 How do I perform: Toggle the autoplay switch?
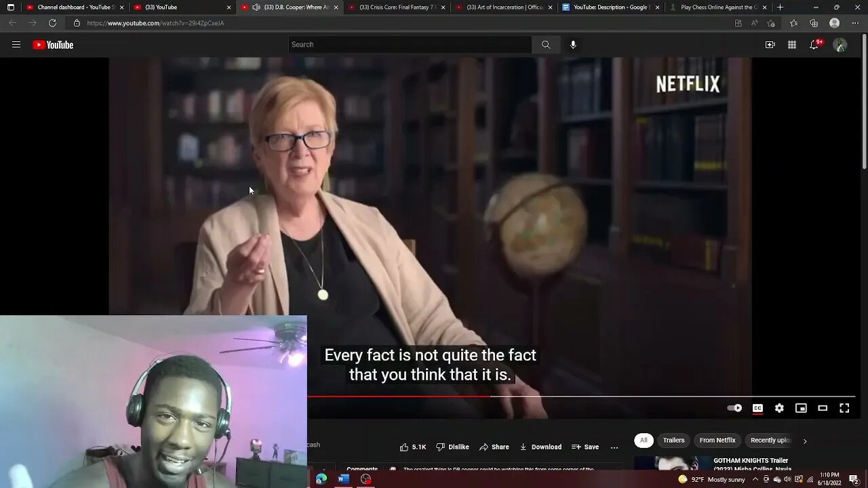tap(735, 408)
